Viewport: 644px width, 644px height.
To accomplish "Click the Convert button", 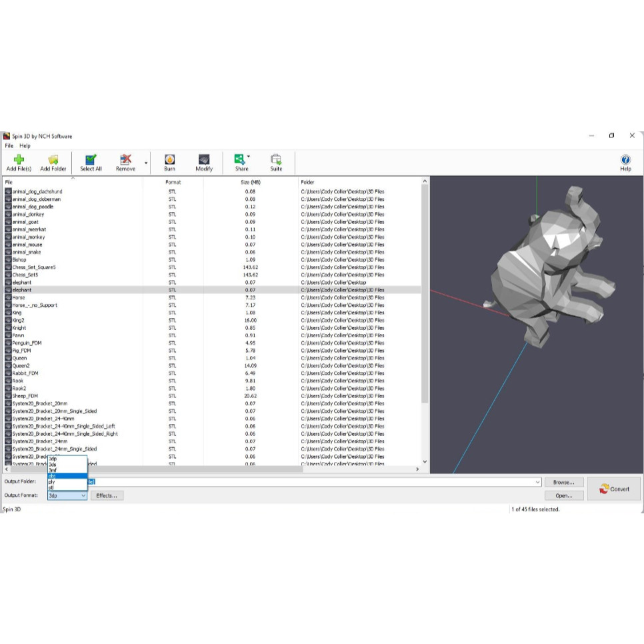I will pyautogui.click(x=614, y=489).
